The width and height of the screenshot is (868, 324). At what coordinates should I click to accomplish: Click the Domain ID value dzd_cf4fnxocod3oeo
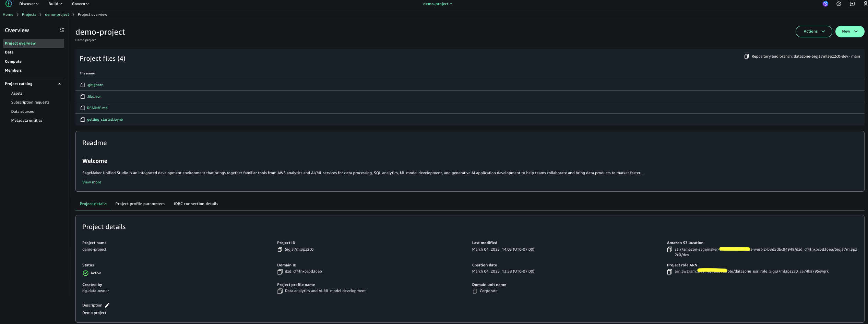(303, 272)
